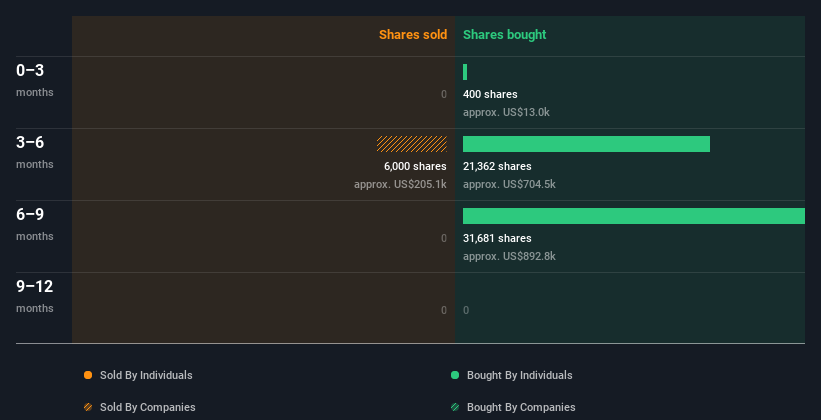This screenshot has height=420, width=821.
Task: Select the Sold By Companies legend label
Action: pyautogui.click(x=148, y=407)
